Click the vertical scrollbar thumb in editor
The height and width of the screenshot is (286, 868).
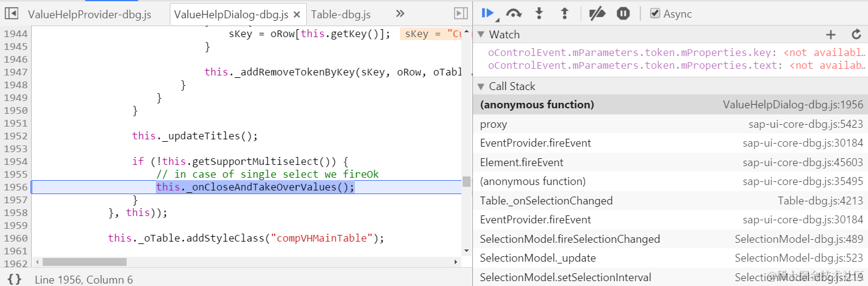[466, 181]
